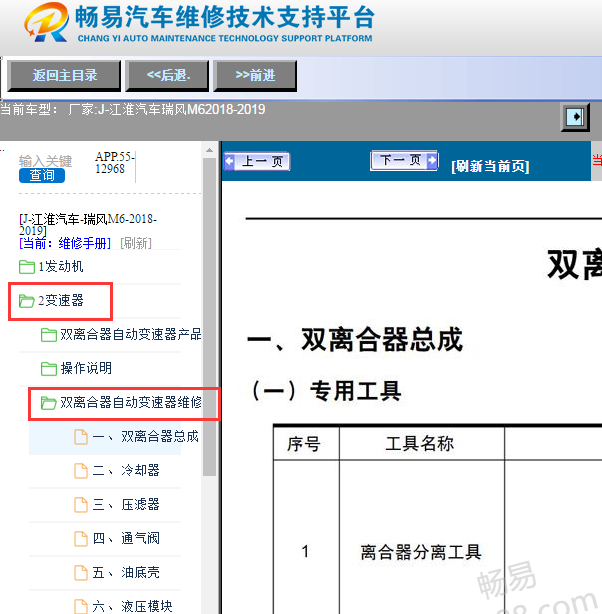This screenshot has height=614, width=602.
Task: Click the panel collapse arrow icon
Action: coord(575,117)
